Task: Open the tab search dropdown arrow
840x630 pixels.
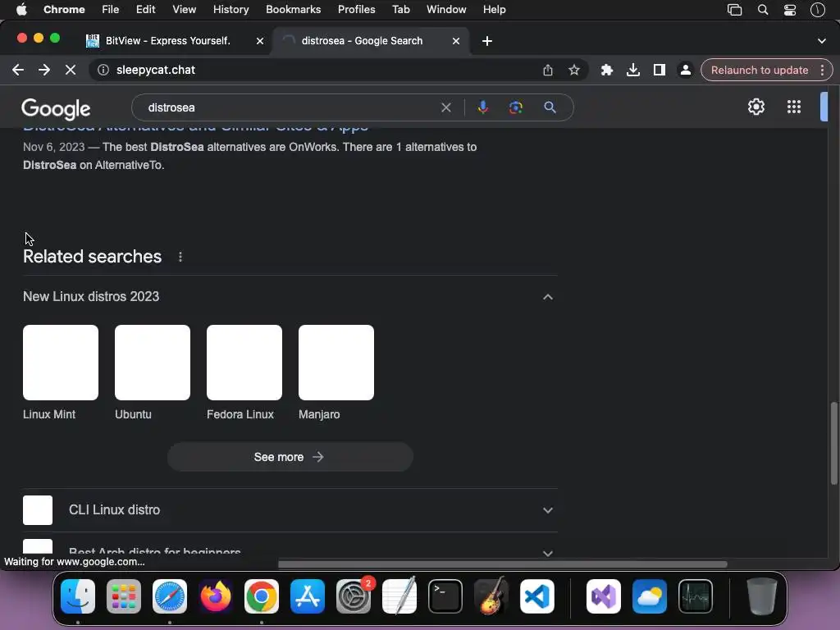Action: [822, 41]
